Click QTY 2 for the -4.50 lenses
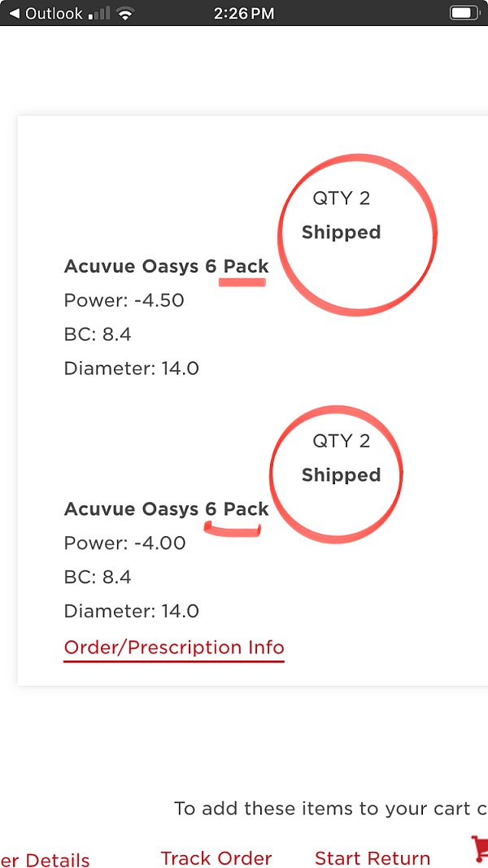 pyautogui.click(x=342, y=198)
